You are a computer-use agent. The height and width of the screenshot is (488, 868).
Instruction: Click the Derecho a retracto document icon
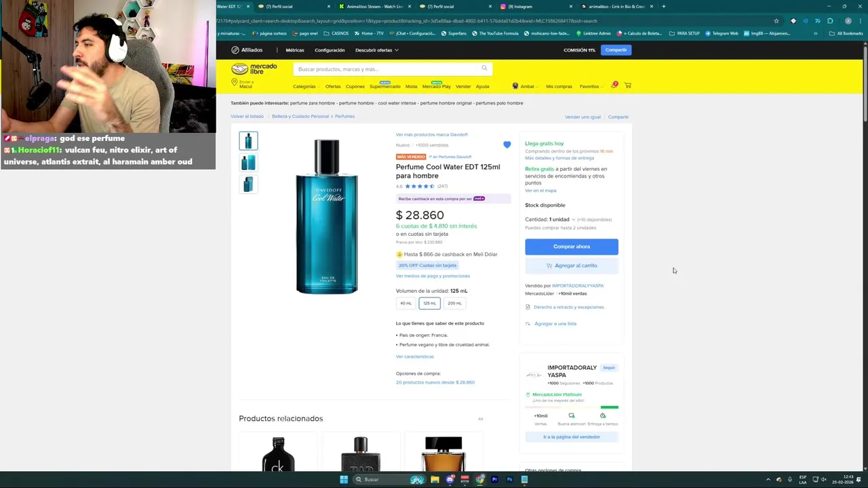tap(528, 307)
